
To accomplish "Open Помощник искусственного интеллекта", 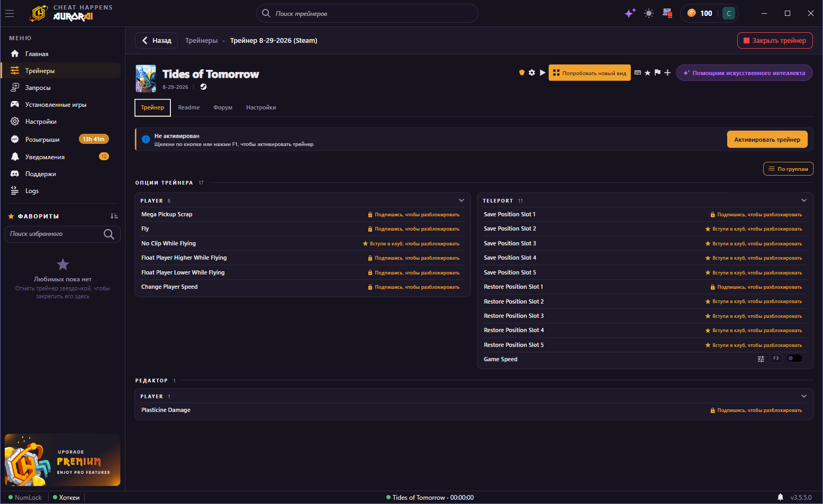I will [x=744, y=73].
